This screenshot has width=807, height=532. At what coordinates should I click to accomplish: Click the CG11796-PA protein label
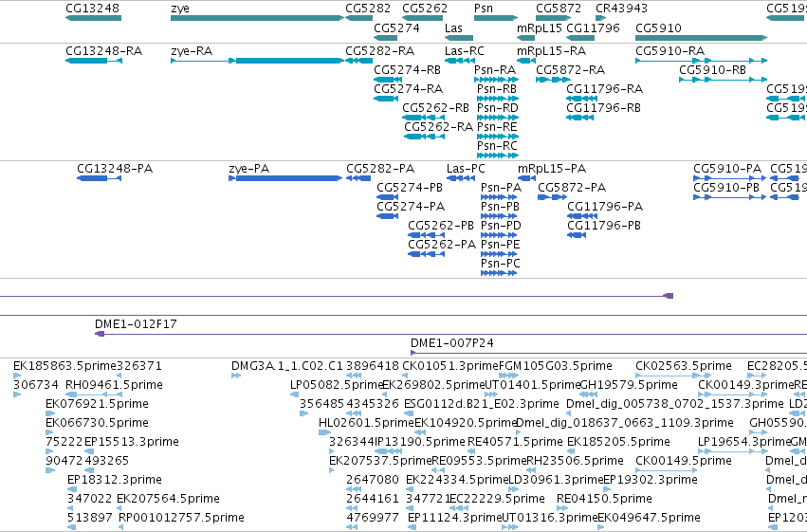[605, 207]
